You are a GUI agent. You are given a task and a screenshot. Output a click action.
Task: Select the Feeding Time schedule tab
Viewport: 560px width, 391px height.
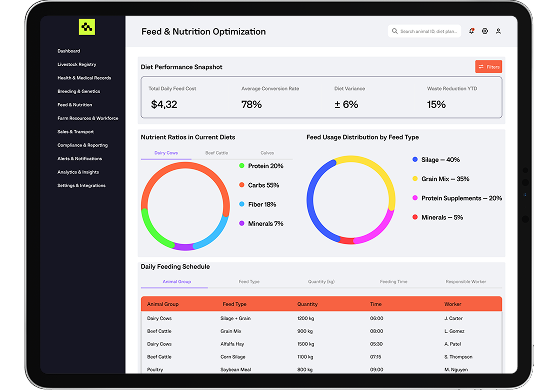tap(393, 281)
